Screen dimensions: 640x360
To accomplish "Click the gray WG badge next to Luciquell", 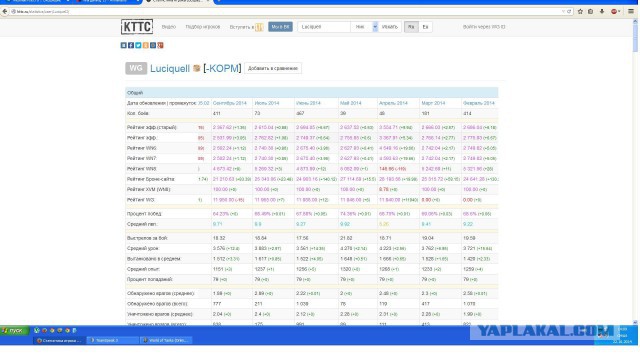I will pos(136,68).
